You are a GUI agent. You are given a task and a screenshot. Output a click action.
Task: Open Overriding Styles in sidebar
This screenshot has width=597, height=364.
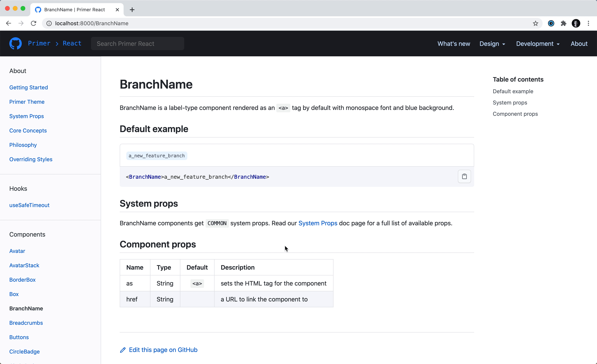31,159
